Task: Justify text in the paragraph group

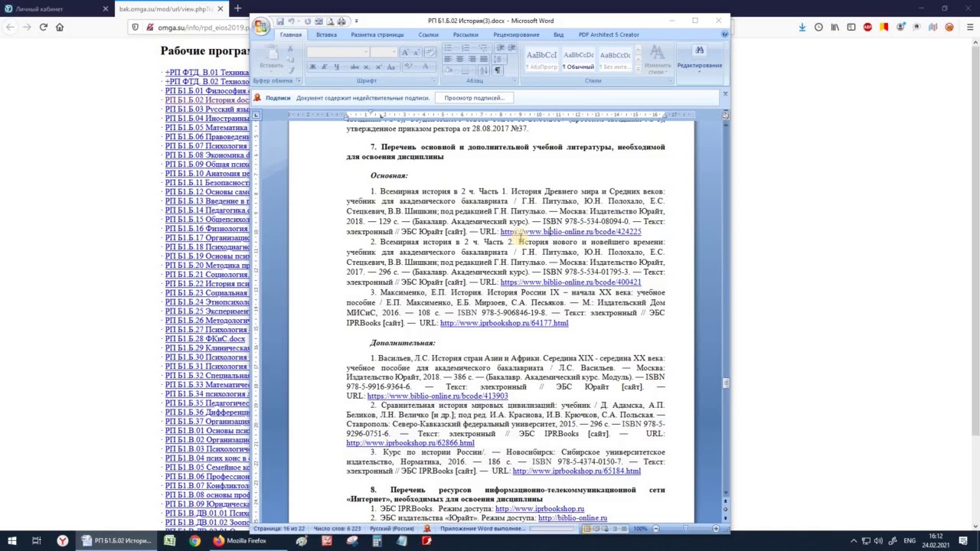Action: (483, 59)
